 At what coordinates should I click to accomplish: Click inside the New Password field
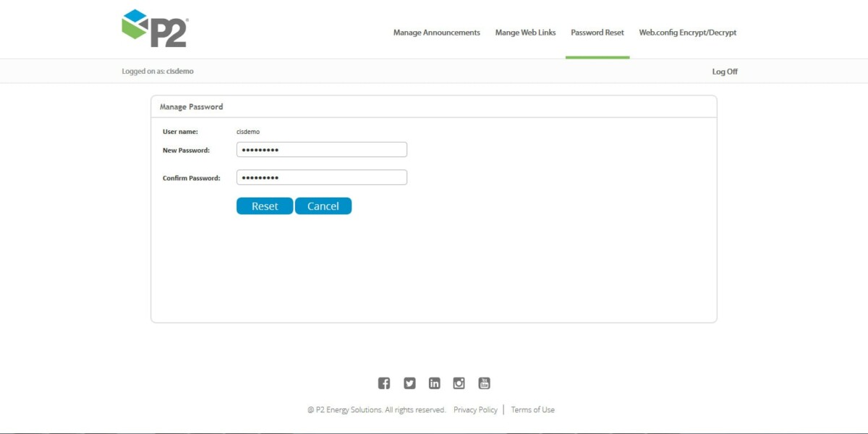click(x=322, y=149)
